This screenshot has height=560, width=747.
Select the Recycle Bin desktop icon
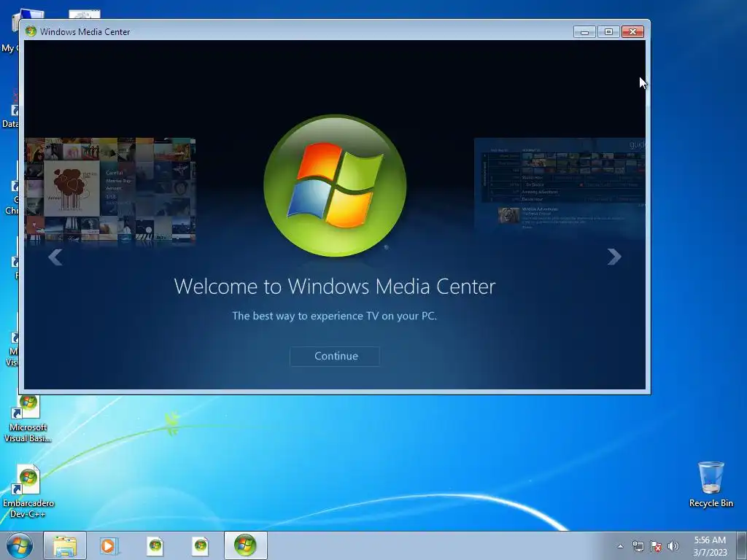[x=711, y=484]
